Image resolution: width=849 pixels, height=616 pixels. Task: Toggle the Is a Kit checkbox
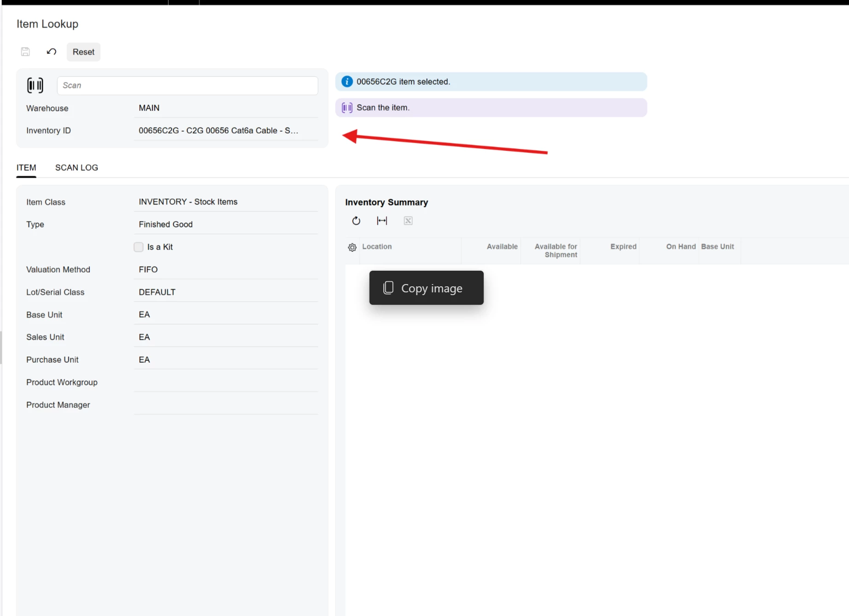(139, 247)
